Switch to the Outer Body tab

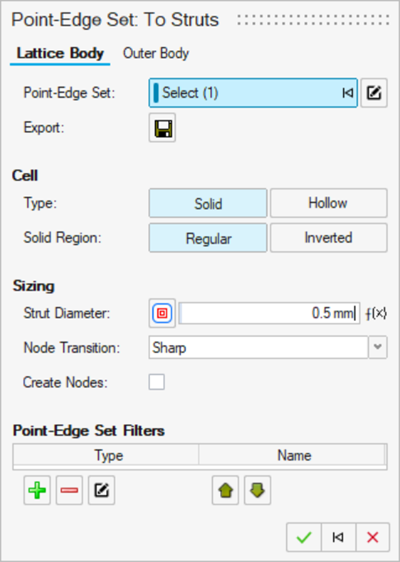(156, 53)
